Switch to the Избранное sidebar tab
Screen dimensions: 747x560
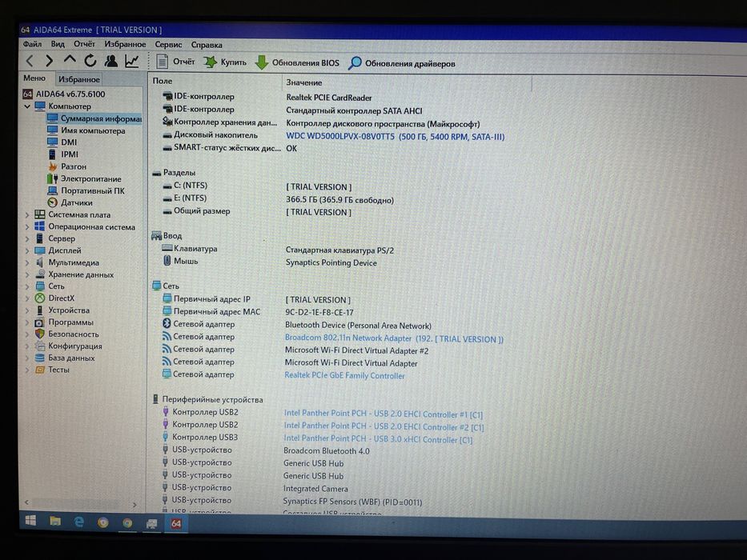click(x=79, y=79)
